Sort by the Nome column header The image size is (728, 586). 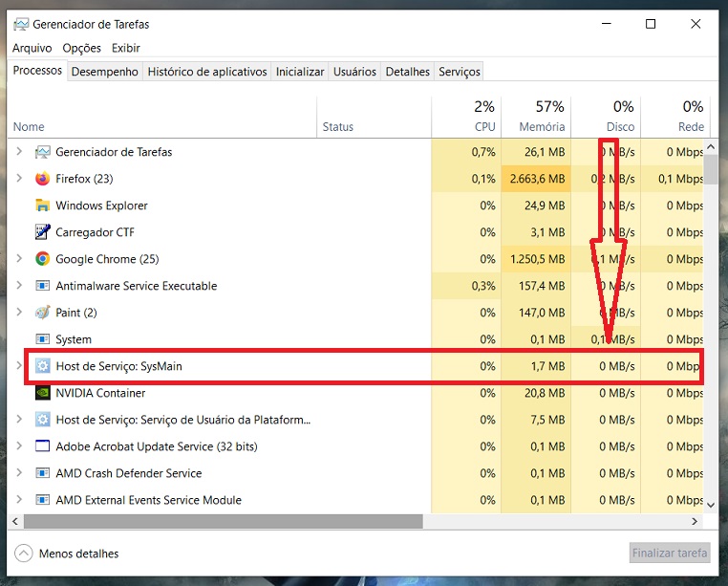pos(162,118)
